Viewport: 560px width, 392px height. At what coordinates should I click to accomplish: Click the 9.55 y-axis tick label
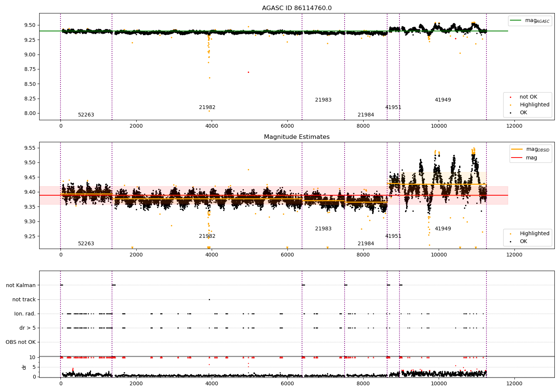[x=30, y=148]
